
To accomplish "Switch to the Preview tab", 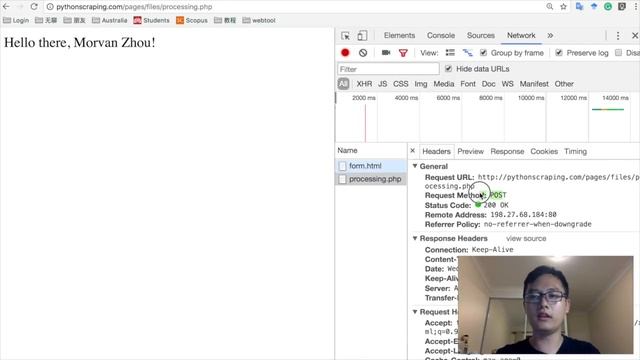I will [470, 151].
